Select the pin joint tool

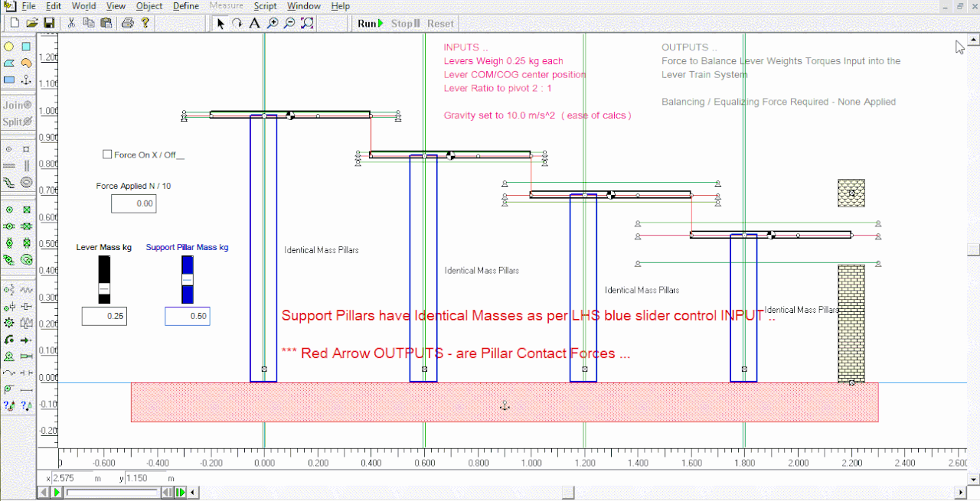pos(9,210)
